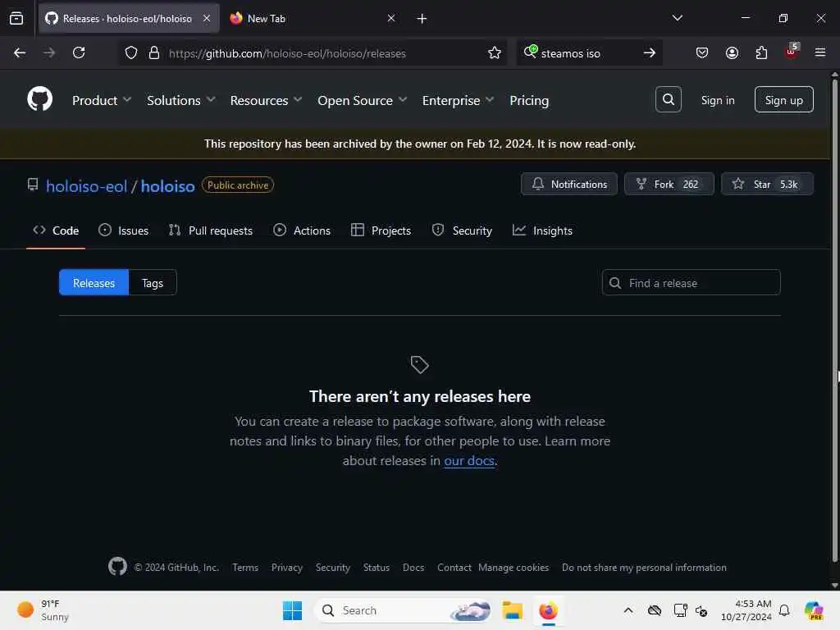Click the page vertical scrollbar
Image resolution: width=840 pixels, height=630 pixels.
(x=834, y=322)
